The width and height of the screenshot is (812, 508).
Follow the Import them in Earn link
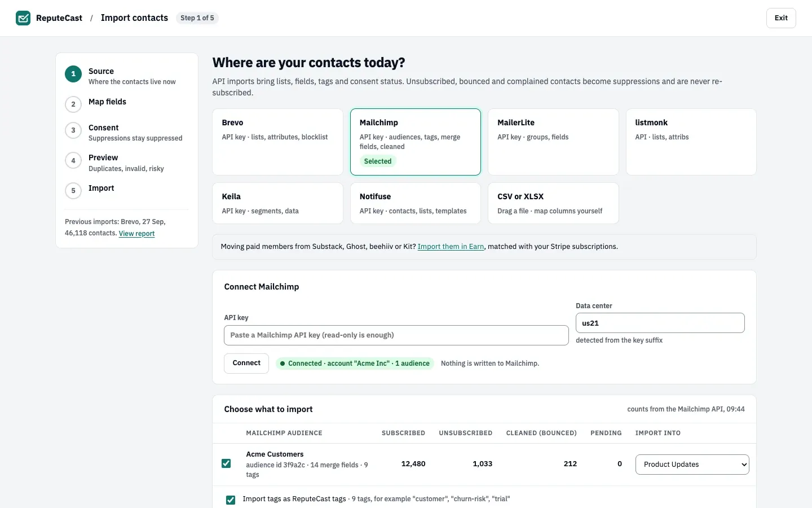click(451, 247)
